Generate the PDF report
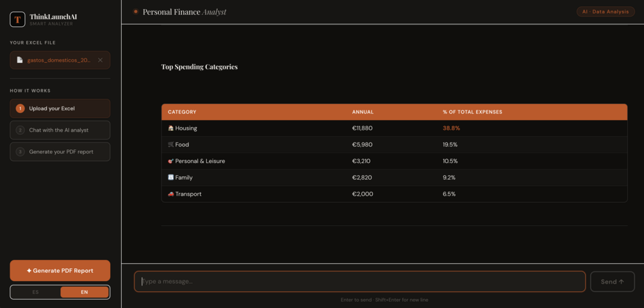The image size is (644, 308). coord(60,271)
